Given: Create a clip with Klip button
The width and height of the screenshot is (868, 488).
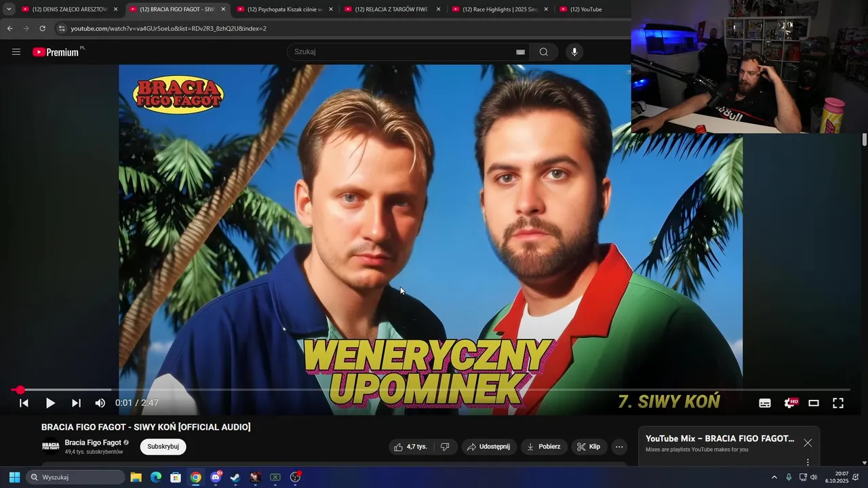Looking at the screenshot, I should (589, 447).
